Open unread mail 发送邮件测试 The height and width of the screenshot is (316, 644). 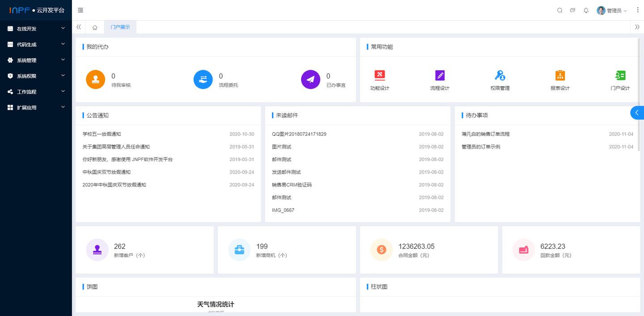[x=286, y=172]
